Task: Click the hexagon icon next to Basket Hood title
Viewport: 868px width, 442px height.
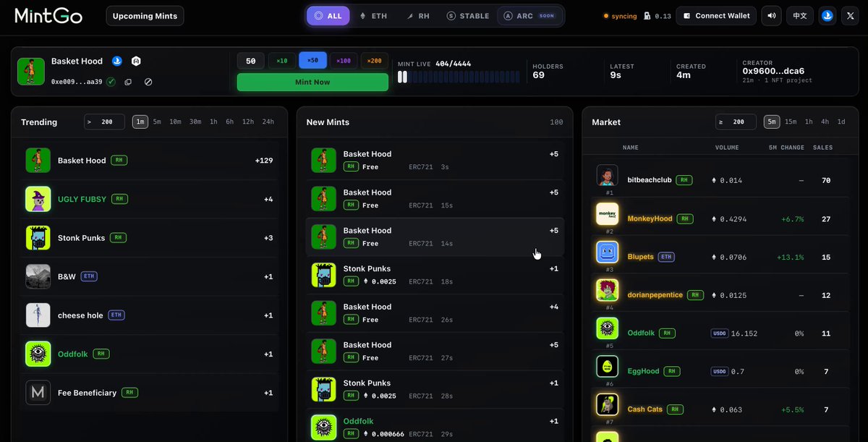Action: [136, 61]
